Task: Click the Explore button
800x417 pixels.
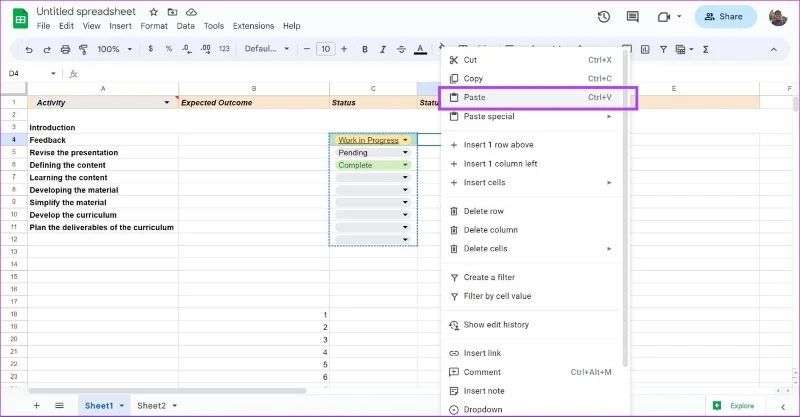Action: [734, 406]
